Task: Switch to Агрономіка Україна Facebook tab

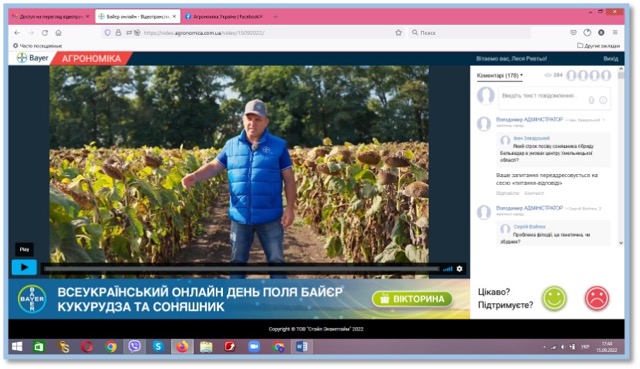Action: (x=224, y=17)
